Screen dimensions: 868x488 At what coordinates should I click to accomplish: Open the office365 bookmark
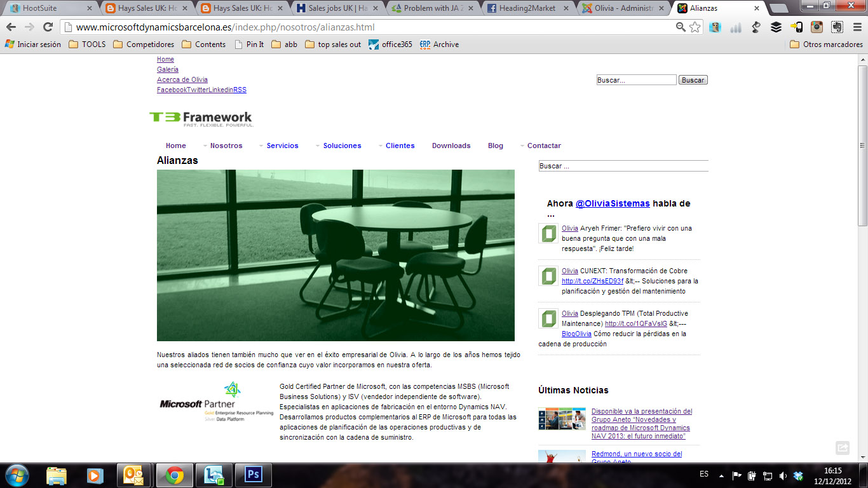(x=390, y=44)
